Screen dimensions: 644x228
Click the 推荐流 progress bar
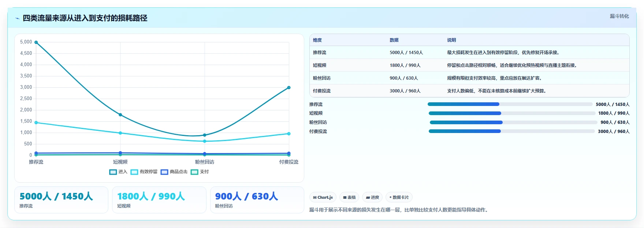coord(510,104)
